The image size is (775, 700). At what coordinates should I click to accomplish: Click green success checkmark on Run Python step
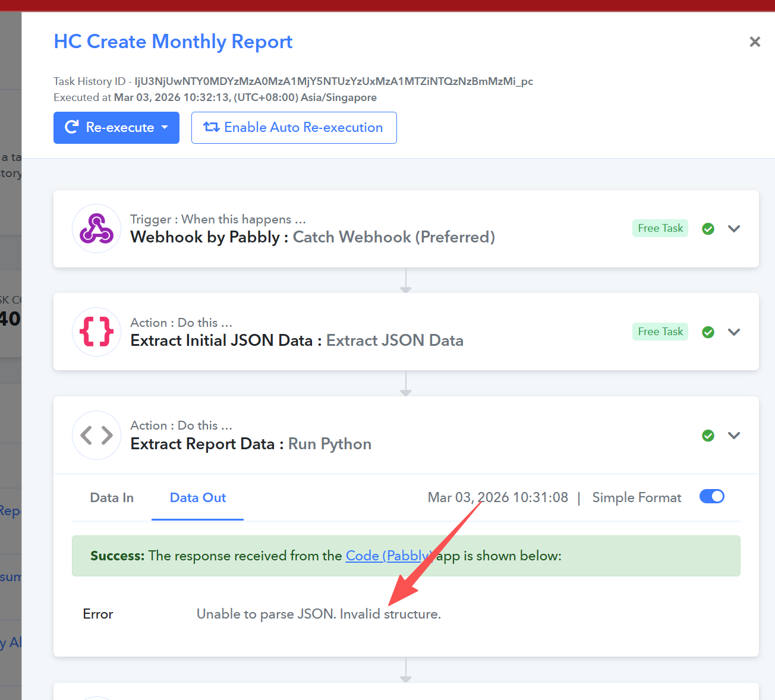click(x=708, y=436)
